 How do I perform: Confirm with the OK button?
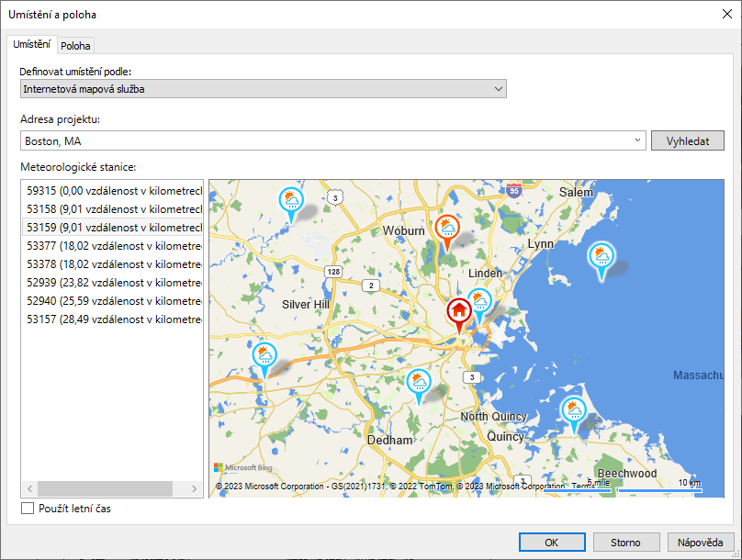(x=552, y=543)
